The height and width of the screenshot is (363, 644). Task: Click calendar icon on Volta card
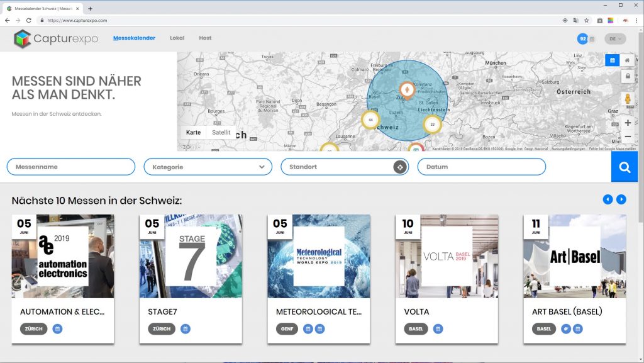pos(438,329)
